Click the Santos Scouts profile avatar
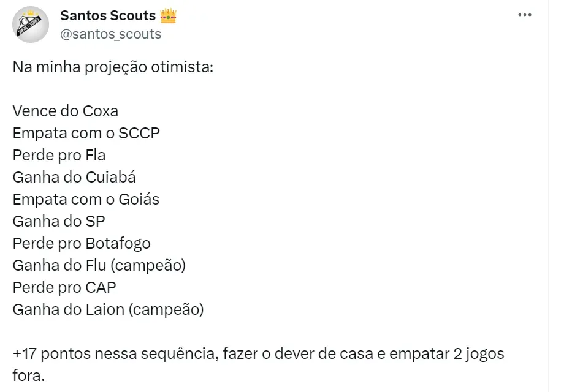 point(31,24)
